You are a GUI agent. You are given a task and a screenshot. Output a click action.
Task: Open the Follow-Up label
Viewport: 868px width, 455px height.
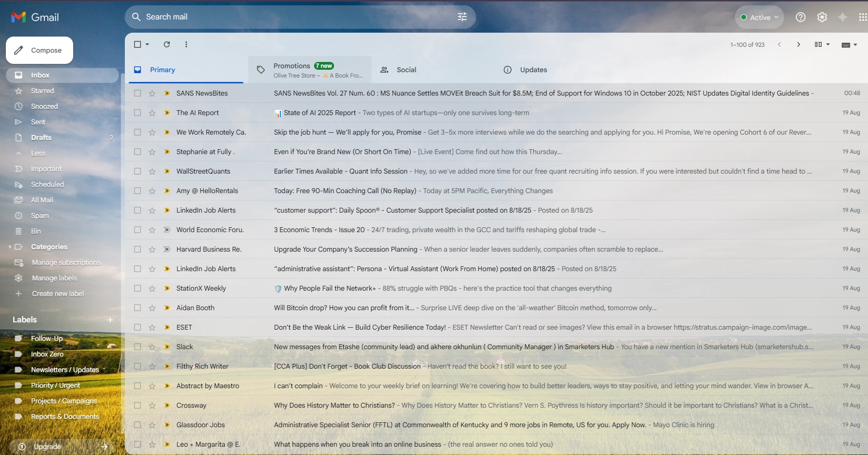click(47, 338)
